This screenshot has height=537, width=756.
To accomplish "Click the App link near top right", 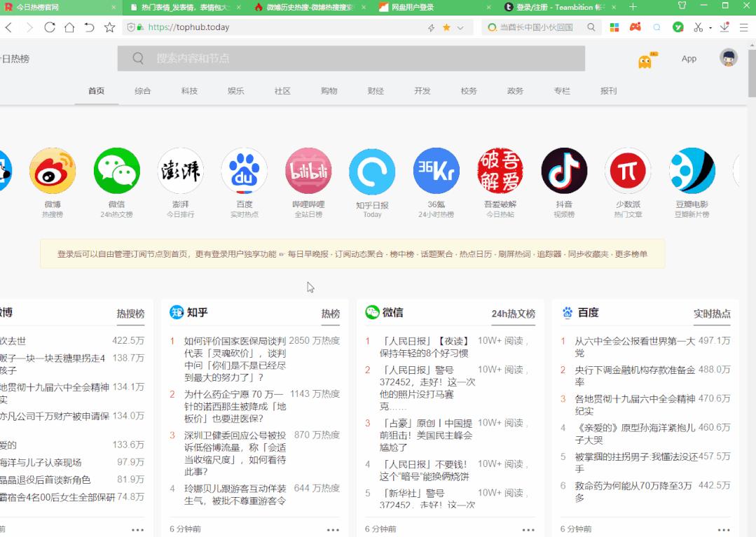I will pos(689,59).
